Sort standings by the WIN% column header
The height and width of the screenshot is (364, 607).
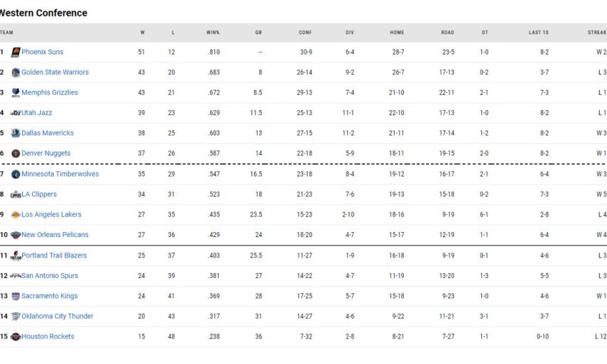tap(213, 33)
